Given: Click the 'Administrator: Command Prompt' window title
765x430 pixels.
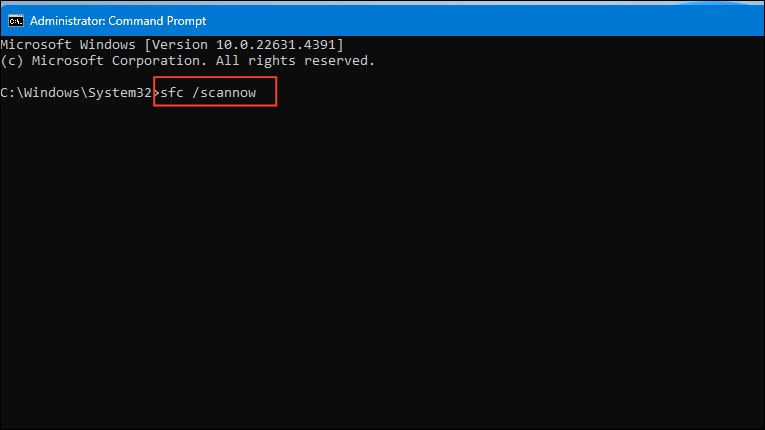Looking at the screenshot, I should 118,21.
